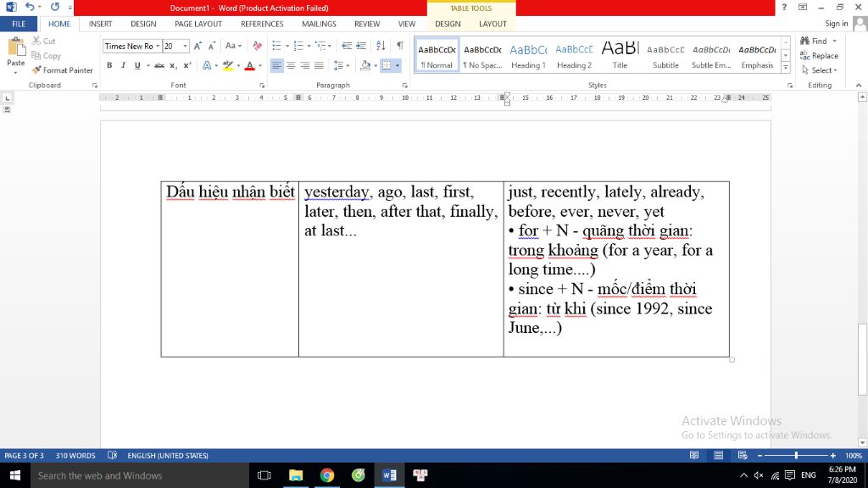Open Chrome from the taskbar
The width and height of the screenshot is (868, 488).
[x=327, y=475]
